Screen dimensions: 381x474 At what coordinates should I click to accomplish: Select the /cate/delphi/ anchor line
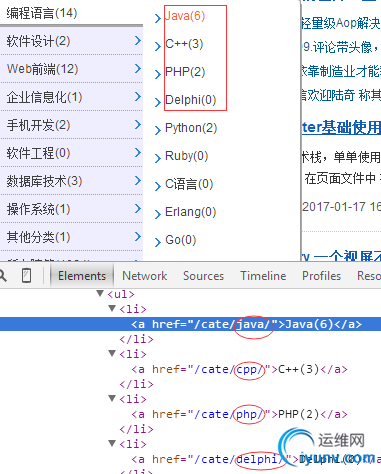256,459
